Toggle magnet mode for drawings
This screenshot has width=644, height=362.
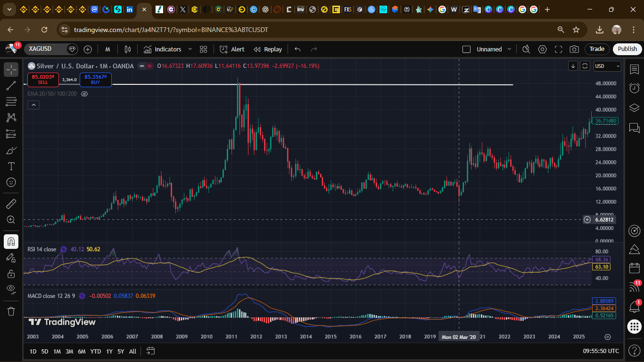[11, 241]
